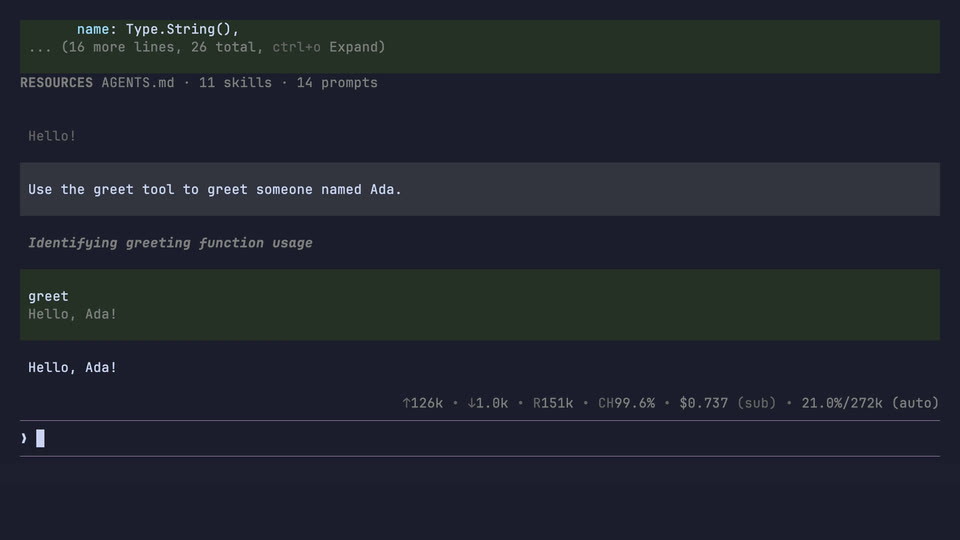This screenshot has height=540, width=960.
Task: Click the '11 skills' entry
Action: tap(235, 83)
